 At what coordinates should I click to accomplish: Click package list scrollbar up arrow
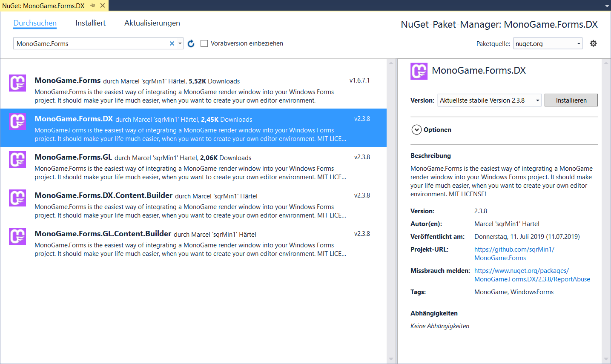coord(391,63)
